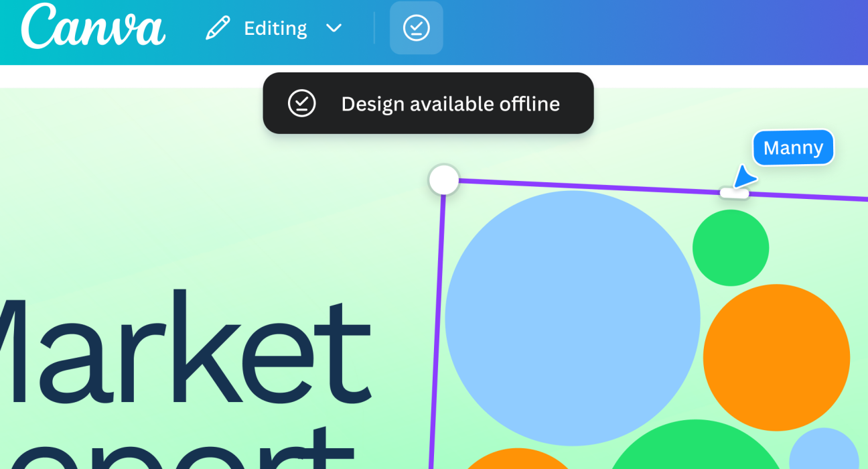Open the Editing mode dropdown chevron

pos(334,28)
